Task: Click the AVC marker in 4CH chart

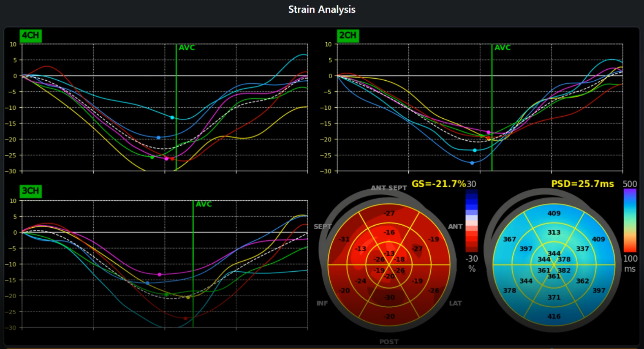Action: (187, 48)
